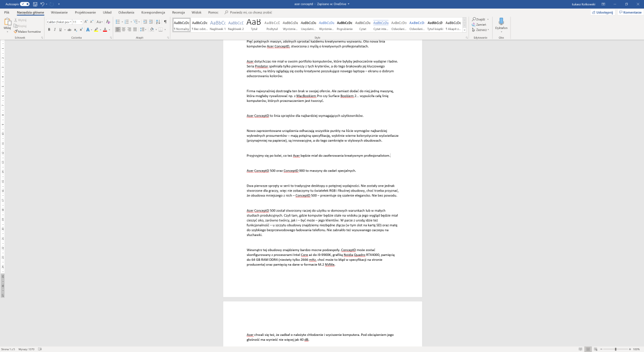Expand the Styles gallery more arrow
This screenshot has height=352, width=644.
pos(465,30)
